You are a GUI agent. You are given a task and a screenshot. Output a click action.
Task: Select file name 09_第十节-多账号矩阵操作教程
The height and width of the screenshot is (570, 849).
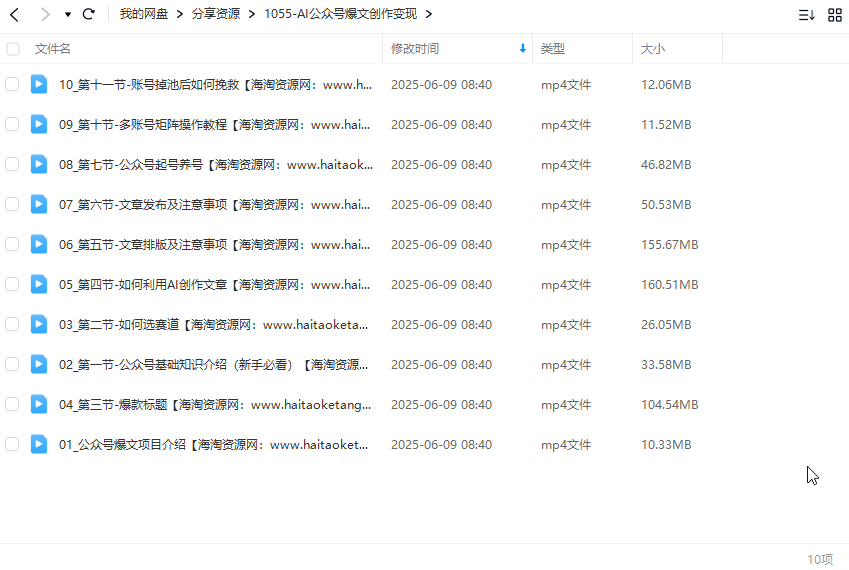click(x=215, y=125)
